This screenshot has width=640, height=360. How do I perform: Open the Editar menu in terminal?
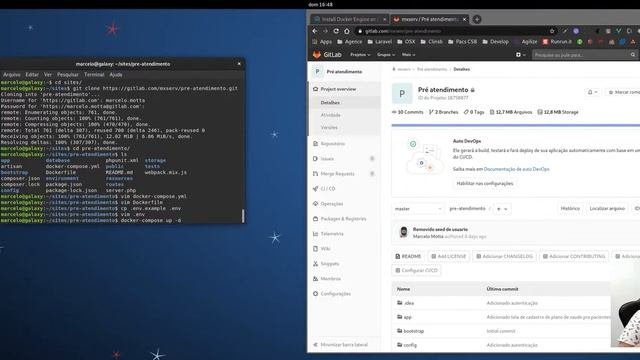click(32, 75)
